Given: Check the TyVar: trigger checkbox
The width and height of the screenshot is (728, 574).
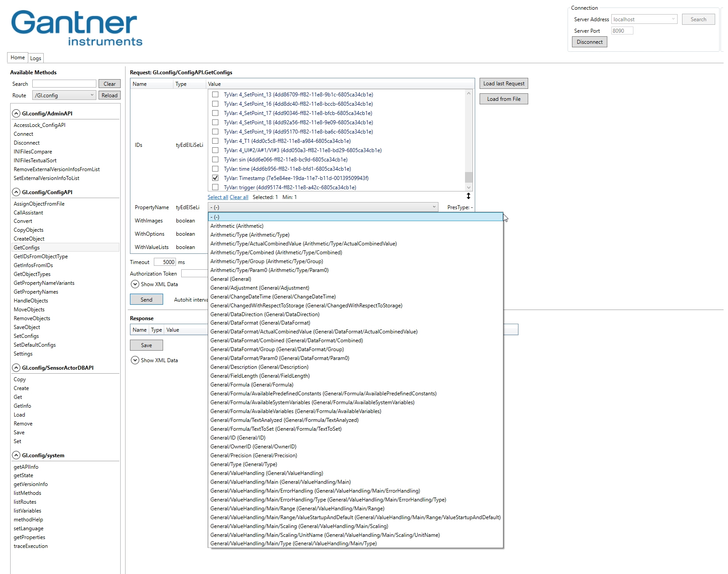Looking at the screenshot, I should pos(215,187).
